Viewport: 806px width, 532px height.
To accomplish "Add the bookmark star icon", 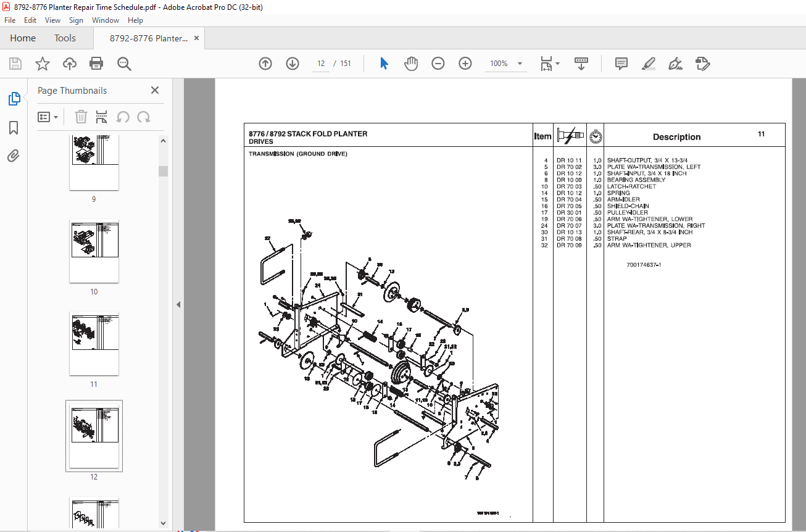I will click(x=43, y=64).
